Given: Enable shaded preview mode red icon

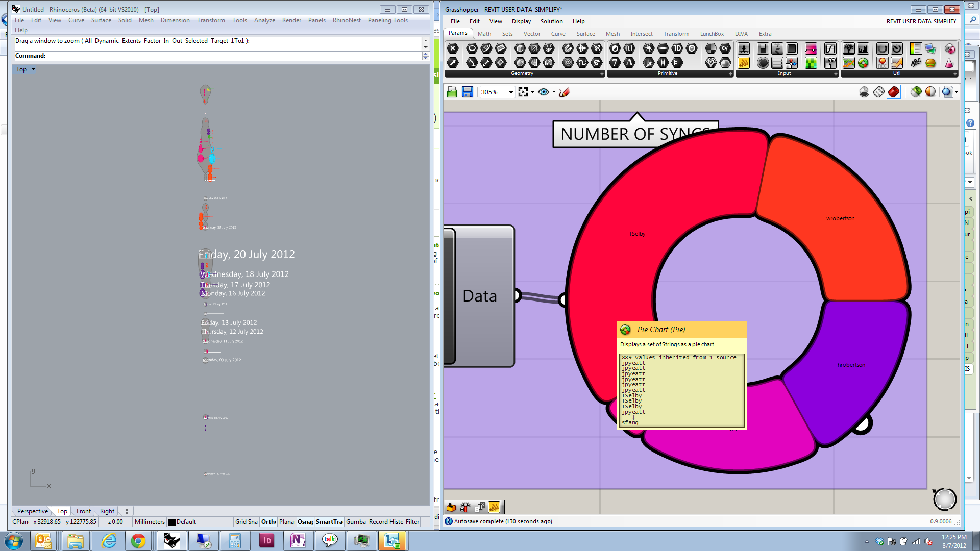Looking at the screenshot, I should click(893, 92).
